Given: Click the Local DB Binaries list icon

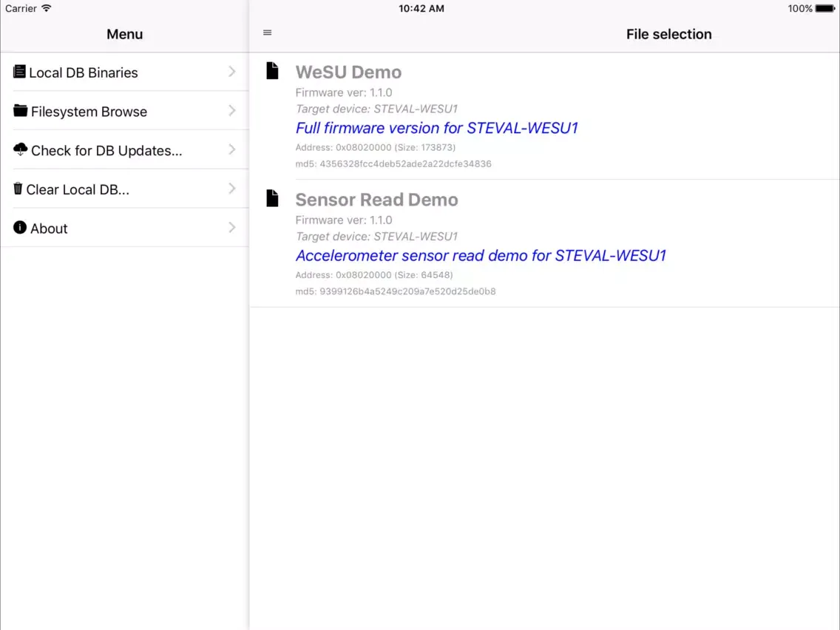Looking at the screenshot, I should tap(19, 71).
